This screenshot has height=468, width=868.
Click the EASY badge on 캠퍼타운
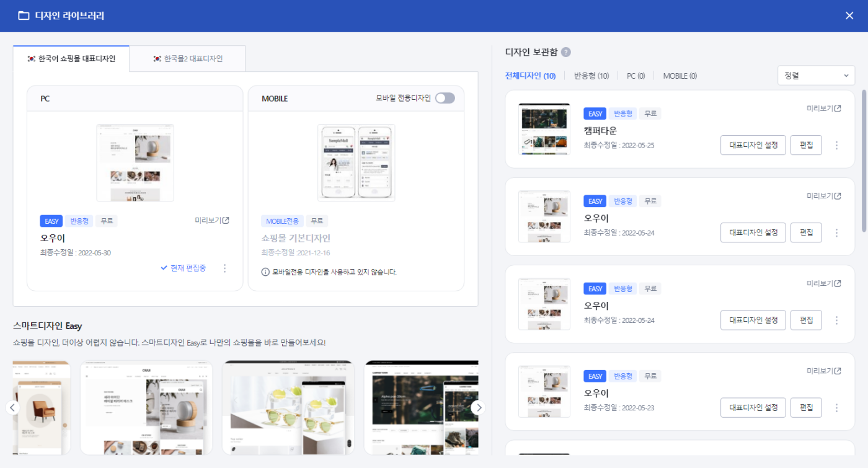(595, 114)
